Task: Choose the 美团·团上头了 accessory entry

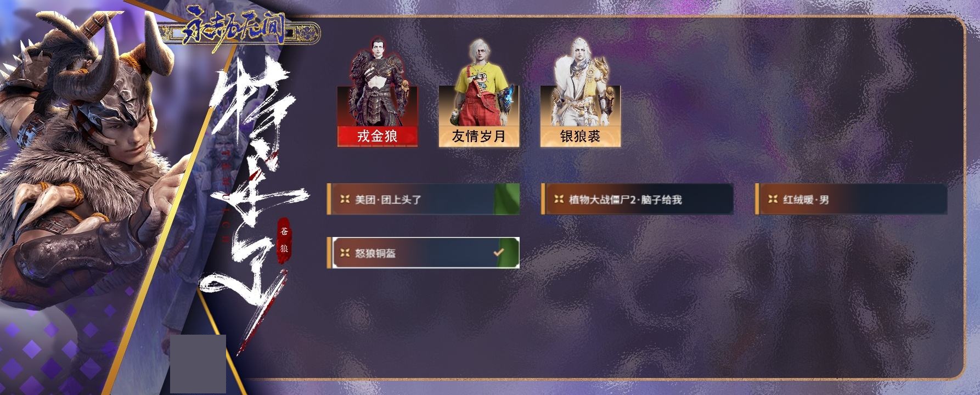Action: tap(423, 199)
